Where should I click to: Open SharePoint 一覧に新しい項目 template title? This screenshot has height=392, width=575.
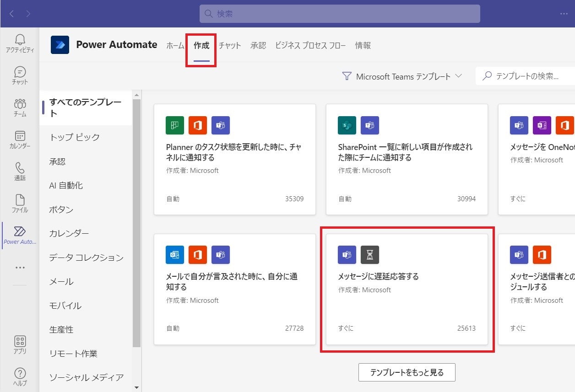[x=405, y=152]
